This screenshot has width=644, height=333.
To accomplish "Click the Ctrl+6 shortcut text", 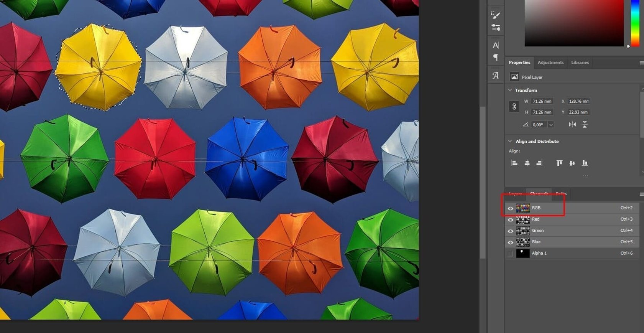I will point(626,253).
